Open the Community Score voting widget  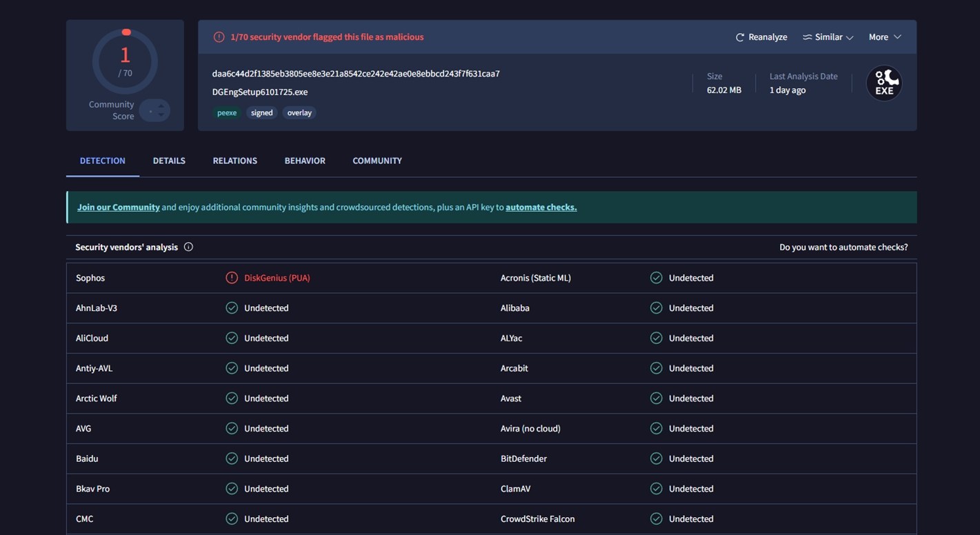pos(154,110)
